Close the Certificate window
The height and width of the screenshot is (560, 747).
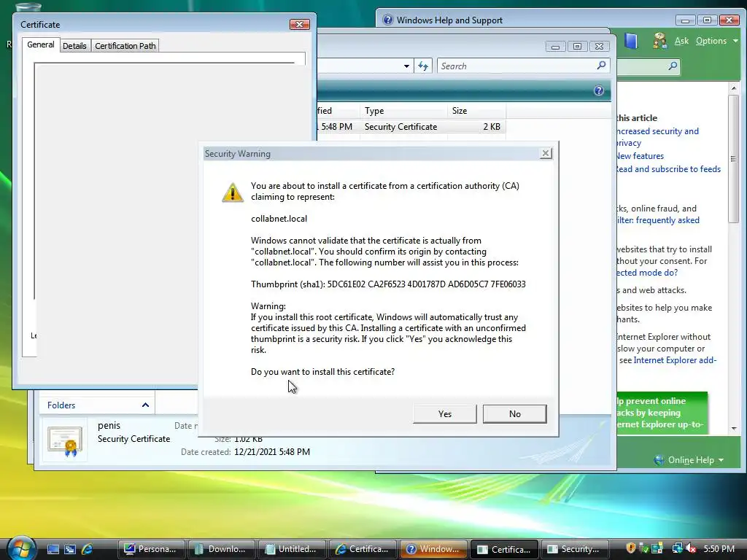300,24
